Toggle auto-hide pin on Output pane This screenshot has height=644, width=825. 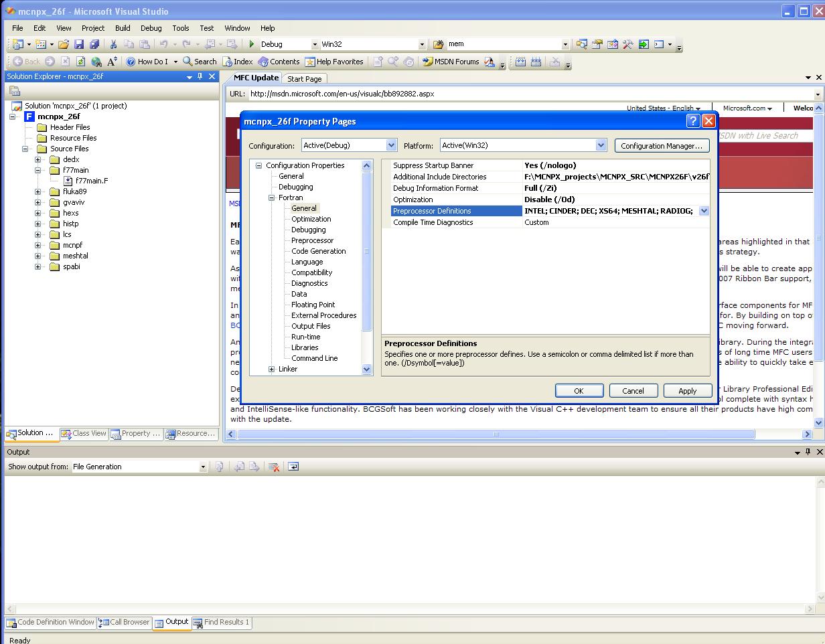tap(808, 452)
